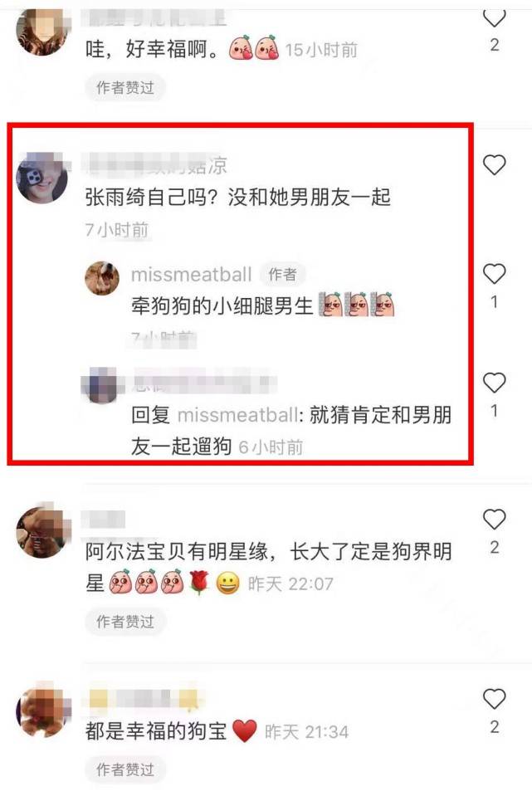The height and width of the screenshot is (791, 532).
Task: Tap the 牵狗狗的小细腿男生 reply text
Action: pyautogui.click(x=222, y=305)
